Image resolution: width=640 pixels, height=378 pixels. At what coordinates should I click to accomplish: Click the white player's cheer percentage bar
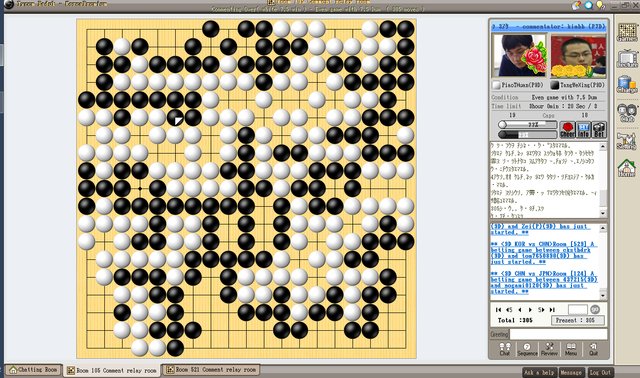(x=527, y=125)
